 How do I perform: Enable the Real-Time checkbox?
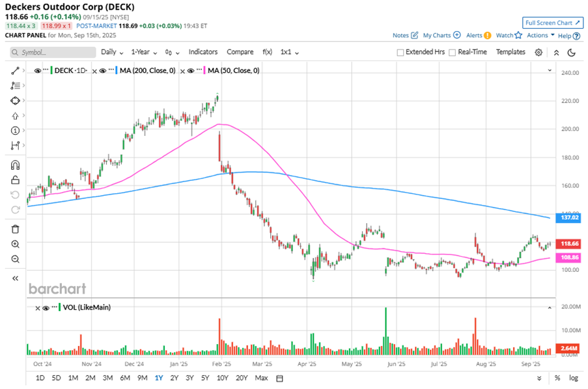(453, 53)
